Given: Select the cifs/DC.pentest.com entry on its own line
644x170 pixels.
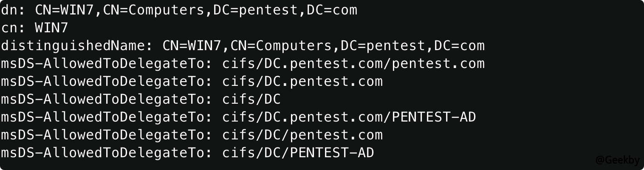Looking at the screenshot, I should pos(302,82).
